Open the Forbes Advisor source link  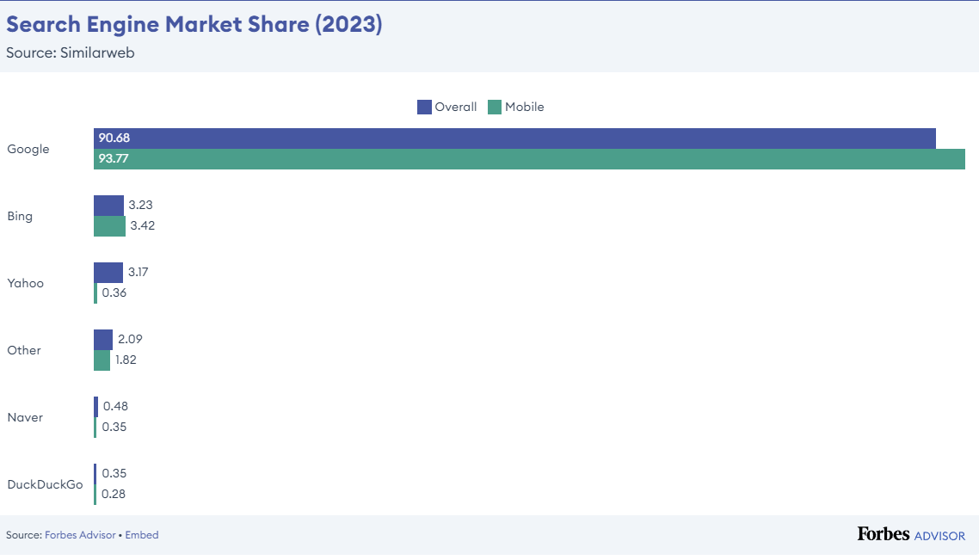(80, 535)
